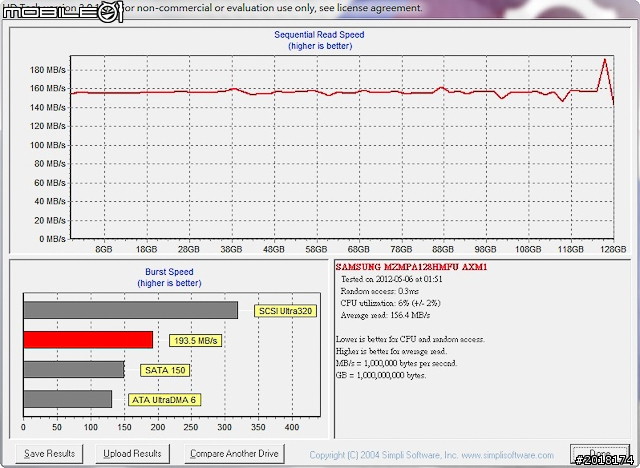
Task: Click the Save Results button
Action: click(49, 453)
